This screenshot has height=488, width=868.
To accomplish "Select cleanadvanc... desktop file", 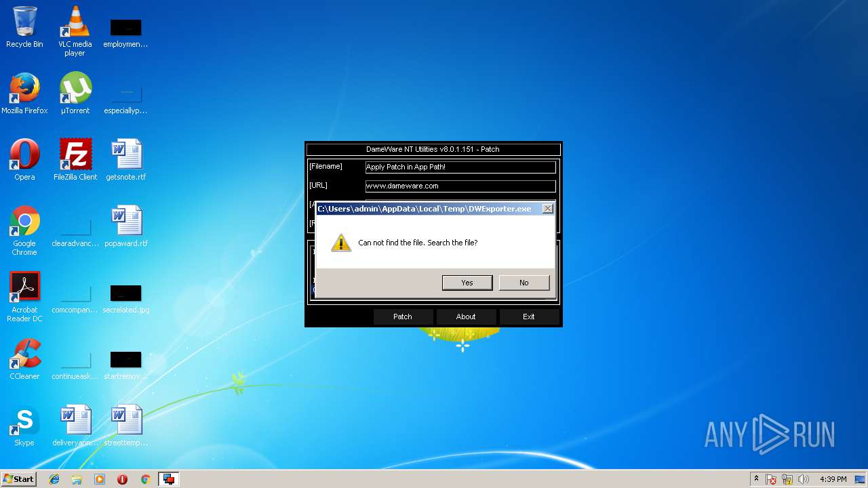I will coord(75,232).
